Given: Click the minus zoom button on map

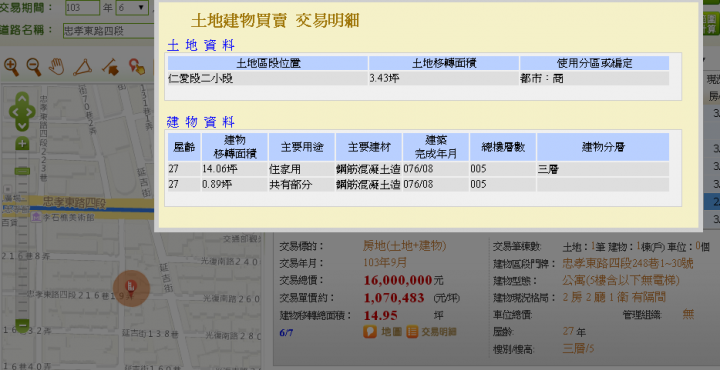Looking at the screenshot, I should coord(22,325).
